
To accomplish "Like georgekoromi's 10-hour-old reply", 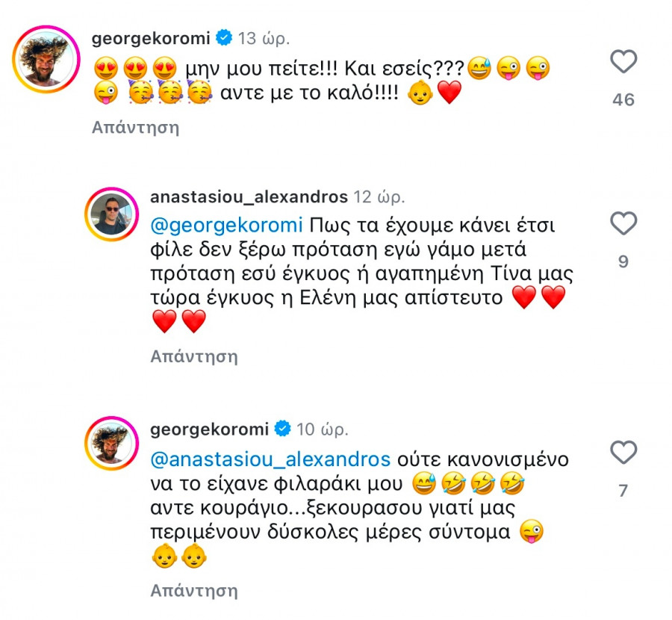I will pyautogui.click(x=623, y=453).
